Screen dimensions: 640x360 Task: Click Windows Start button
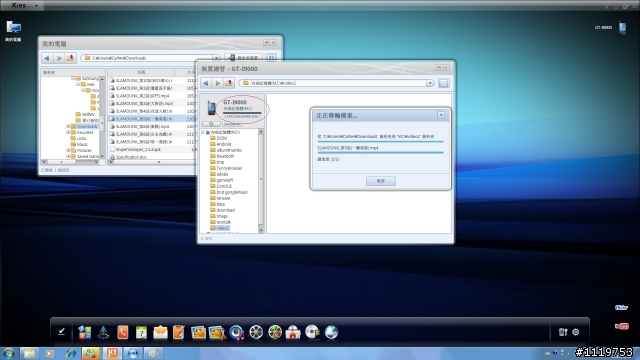click(x=8, y=353)
